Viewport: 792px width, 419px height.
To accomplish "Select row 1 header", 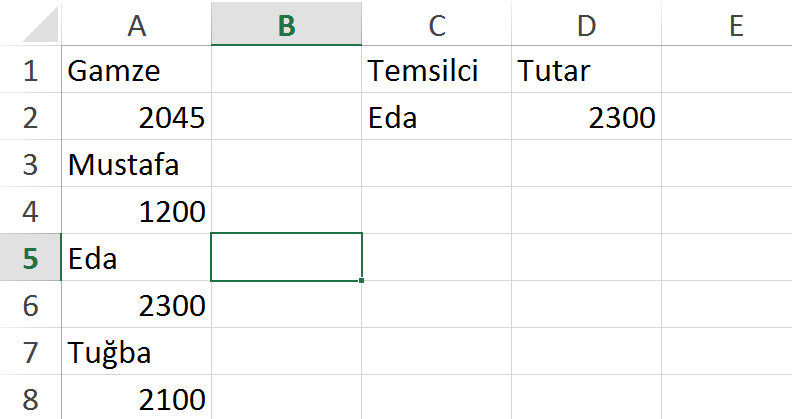I will coord(30,71).
